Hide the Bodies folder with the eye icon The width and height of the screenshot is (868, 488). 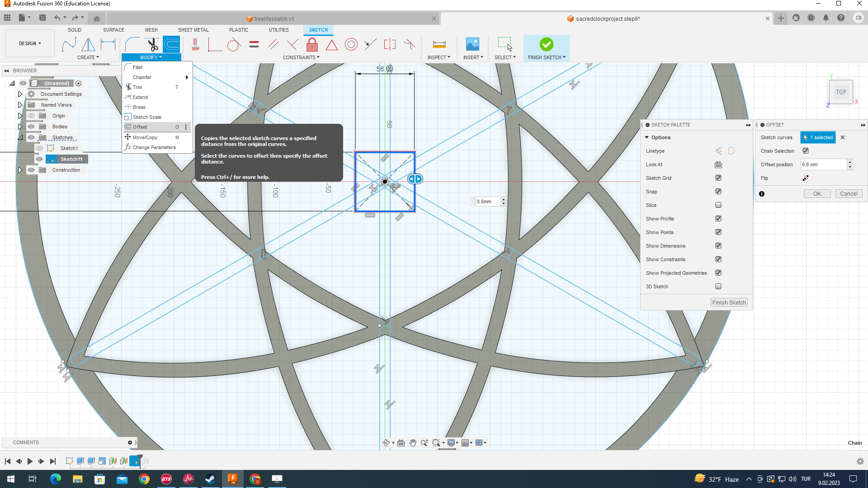point(31,127)
